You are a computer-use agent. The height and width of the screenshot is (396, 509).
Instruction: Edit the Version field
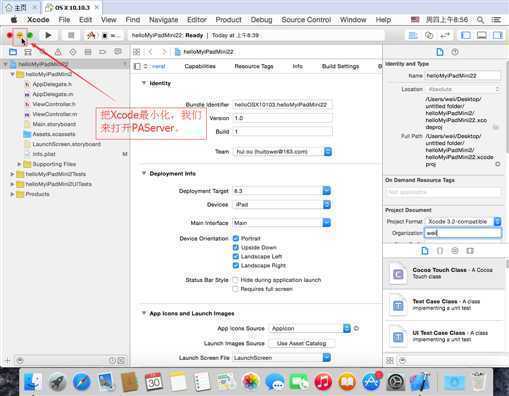282,118
